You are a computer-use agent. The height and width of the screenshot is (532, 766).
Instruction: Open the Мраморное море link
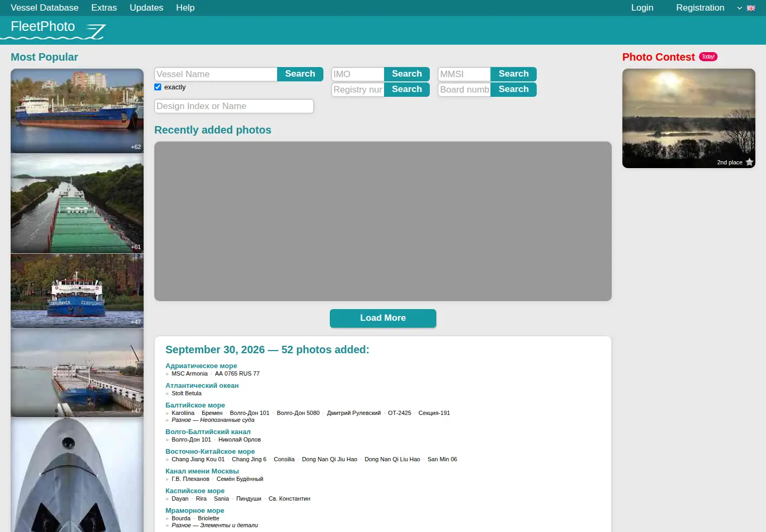click(195, 511)
